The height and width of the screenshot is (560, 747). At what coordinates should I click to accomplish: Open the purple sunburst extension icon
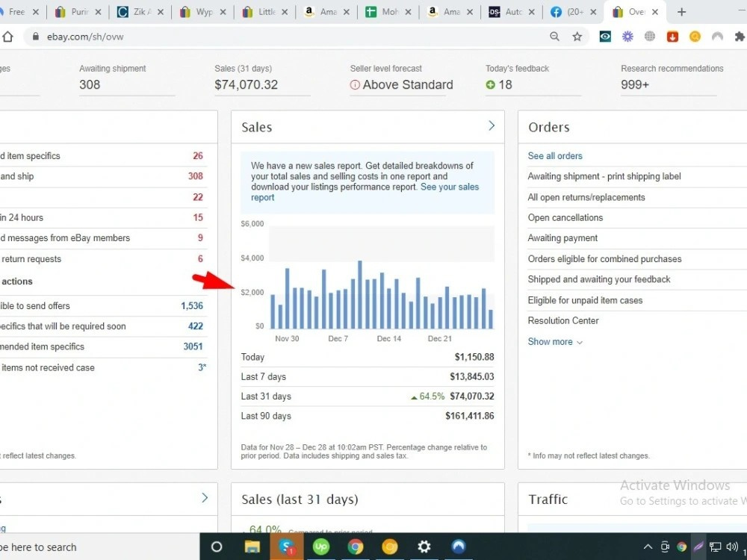pos(627,37)
